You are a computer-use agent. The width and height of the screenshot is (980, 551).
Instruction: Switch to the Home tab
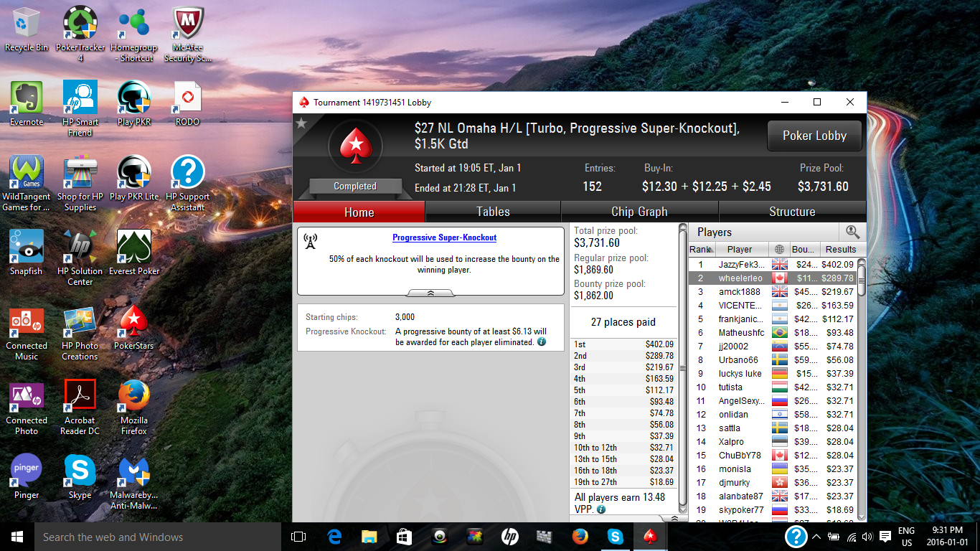point(359,212)
